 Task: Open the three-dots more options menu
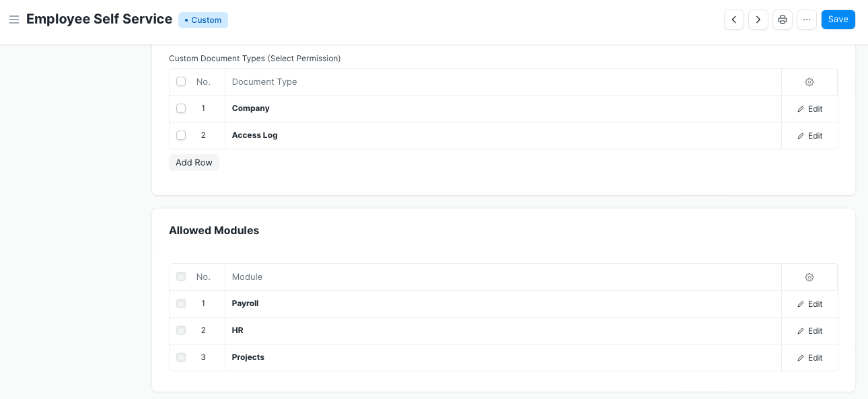coord(807,20)
